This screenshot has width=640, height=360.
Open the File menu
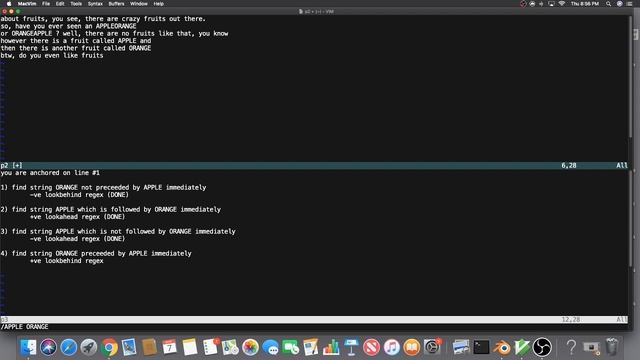(46, 4)
